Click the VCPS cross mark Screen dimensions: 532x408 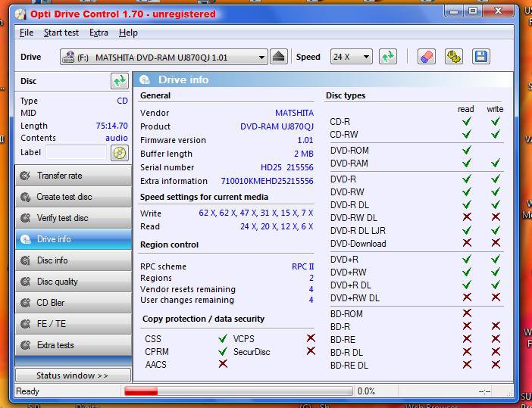click(311, 338)
